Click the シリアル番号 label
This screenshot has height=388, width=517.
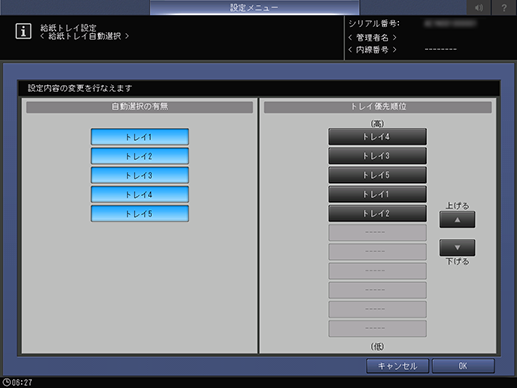coord(374,24)
